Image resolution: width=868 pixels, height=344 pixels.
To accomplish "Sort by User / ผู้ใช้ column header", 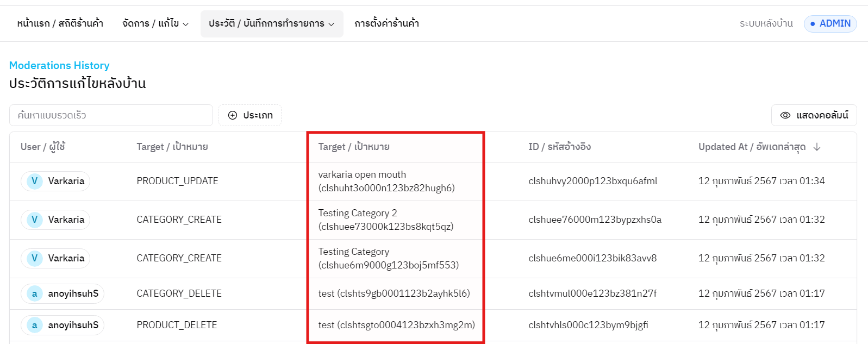I will 43,147.
